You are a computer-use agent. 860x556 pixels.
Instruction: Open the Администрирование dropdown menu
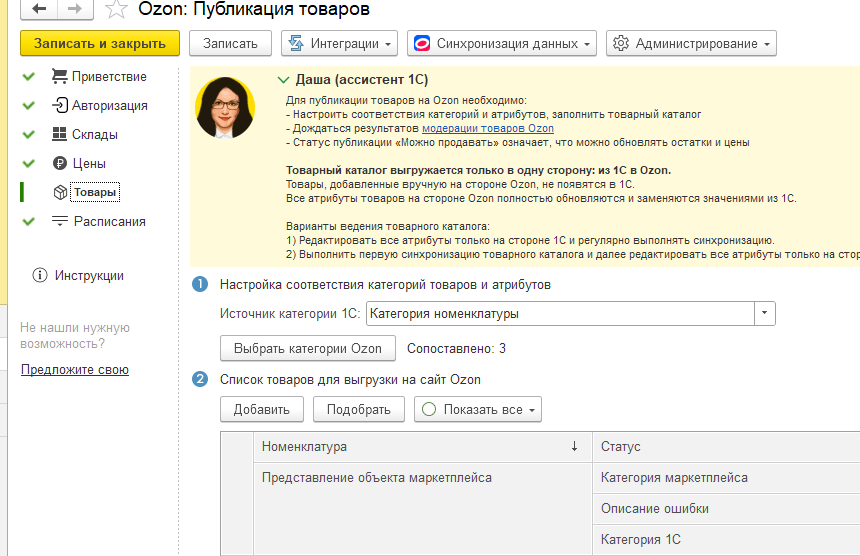pyautogui.click(x=691, y=43)
